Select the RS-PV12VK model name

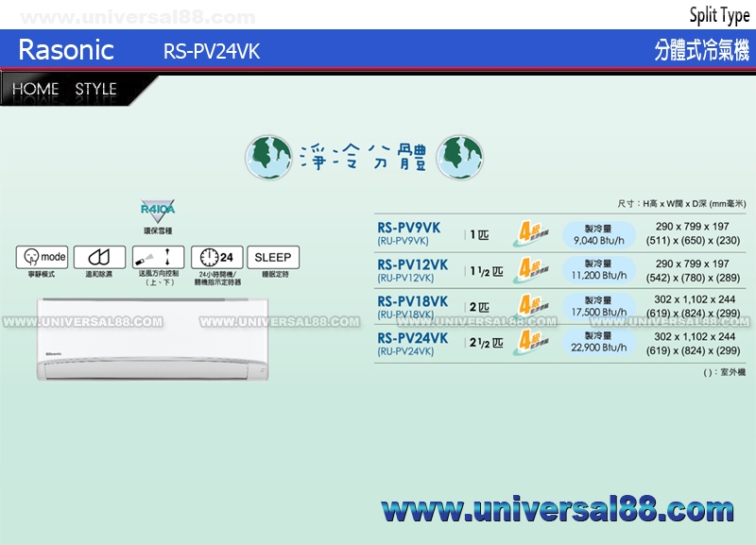(x=412, y=265)
